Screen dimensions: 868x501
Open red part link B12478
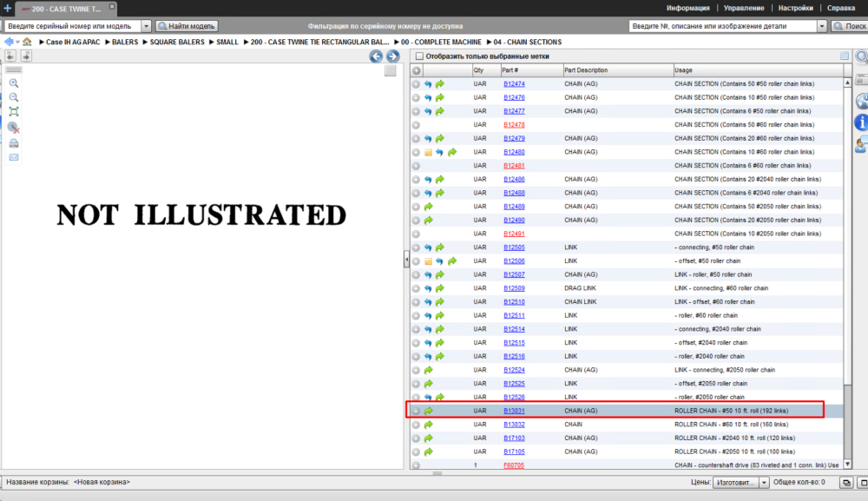click(514, 125)
